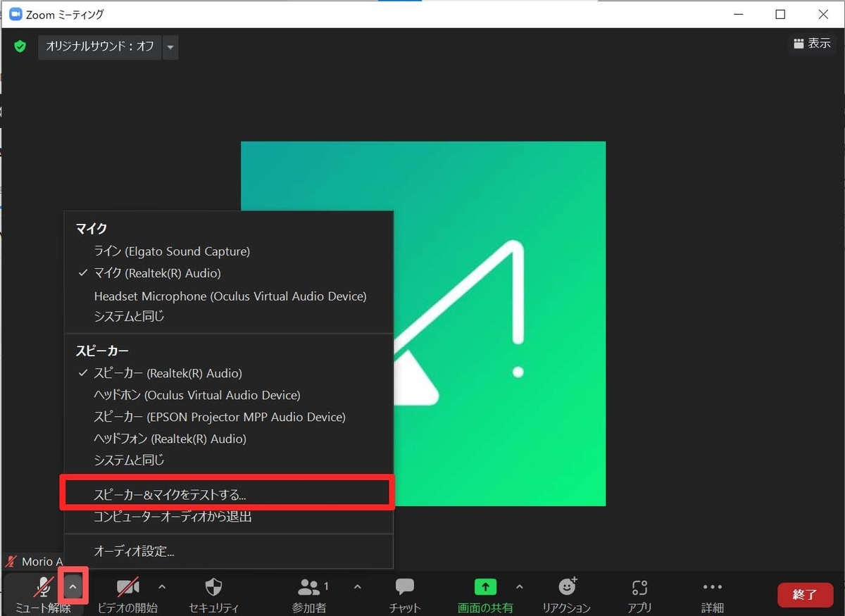Select ヘッドホン (Oculus Virtual Audio Device) output
Viewport: 845px width, 616px height.
(x=228, y=395)
